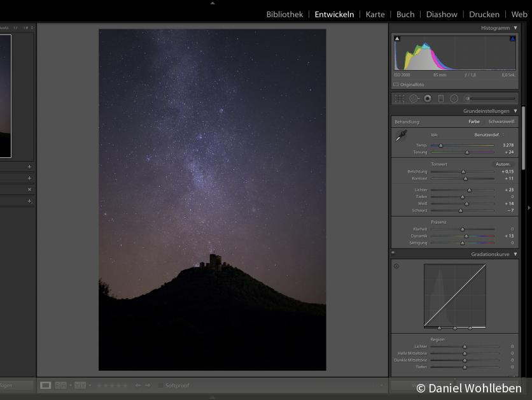The width and height of the screenshot is (532, 400).
Task: Select Farbe treatment
Action: (474, 122)
